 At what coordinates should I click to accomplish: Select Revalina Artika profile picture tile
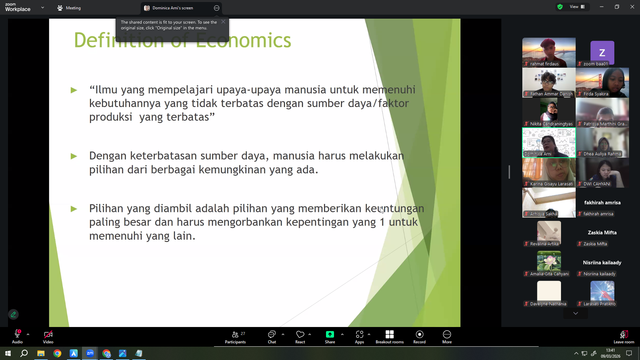[549, 233]
